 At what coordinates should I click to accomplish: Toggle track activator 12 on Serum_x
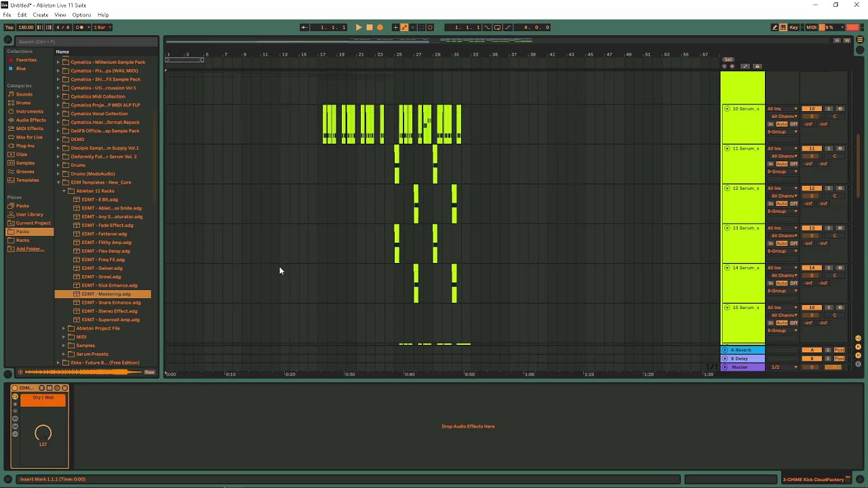[x=812, y=188]
